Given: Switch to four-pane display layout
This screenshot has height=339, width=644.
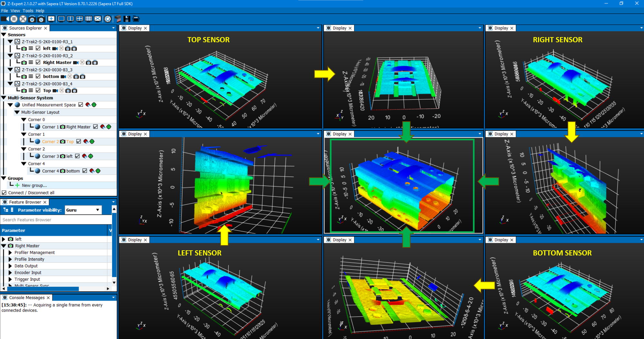Looking at the screenshot, I should click(79, 19).
